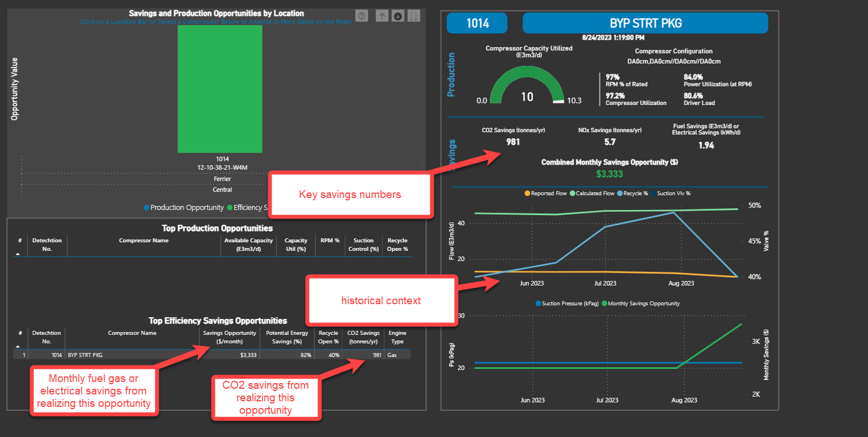Image resolution: width=868 pixels, height=437 pixels.
Task: Select the green 1014 location bar
Action: tap(220, 89)
